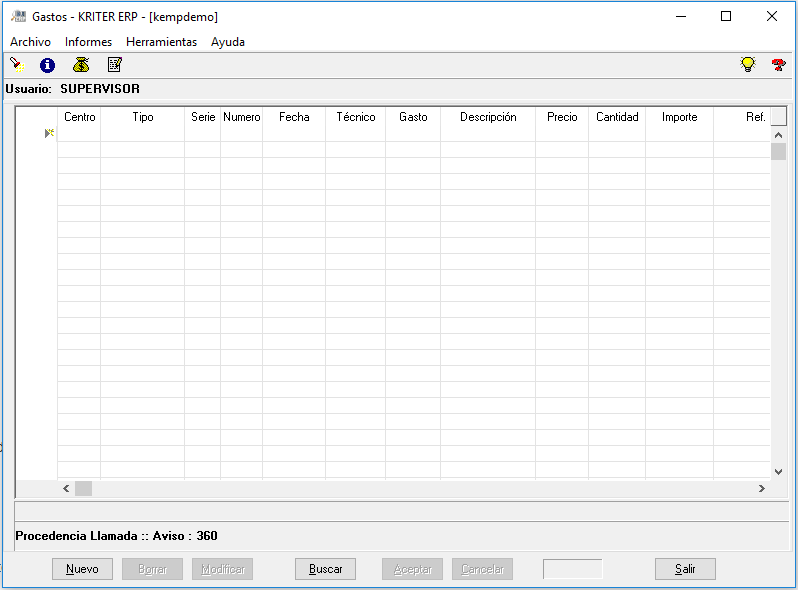Click the yellow light bulb icon
Viewport: 798px width, 590px height.
tap(747, 65)
